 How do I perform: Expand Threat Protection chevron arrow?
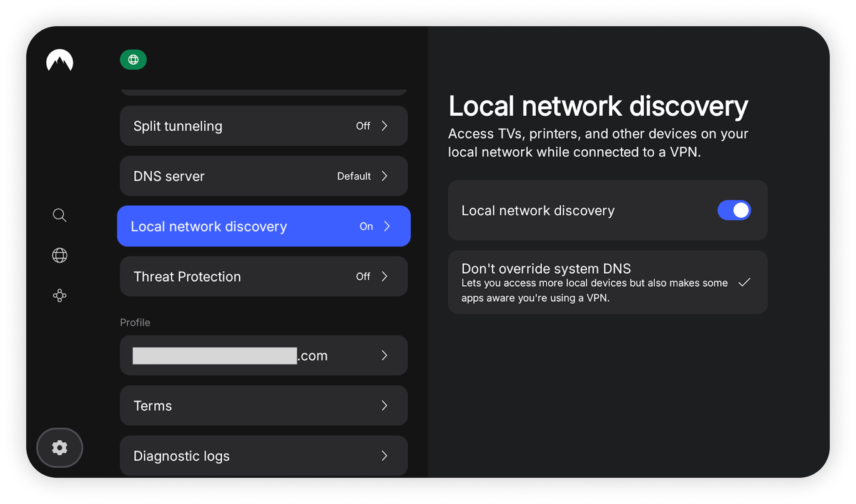pos(384,276)
